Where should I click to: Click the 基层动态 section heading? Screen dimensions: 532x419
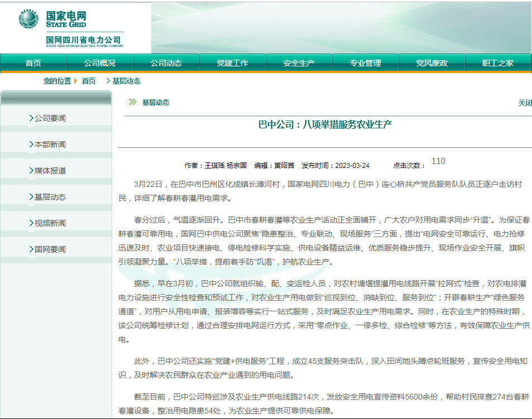coord(156,102)
